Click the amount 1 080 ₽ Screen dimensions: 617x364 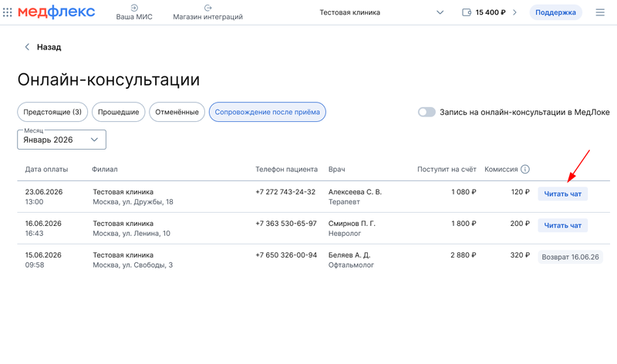point(464,192)
